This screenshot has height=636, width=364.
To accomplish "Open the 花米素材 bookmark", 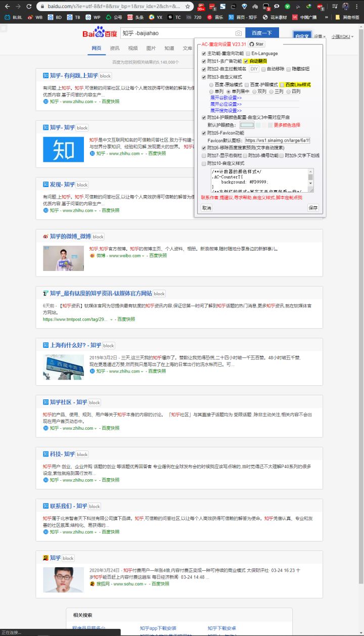I will coord(275,17).
